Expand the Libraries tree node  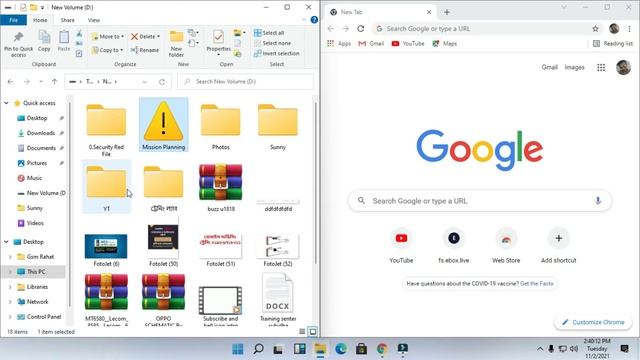10,287
